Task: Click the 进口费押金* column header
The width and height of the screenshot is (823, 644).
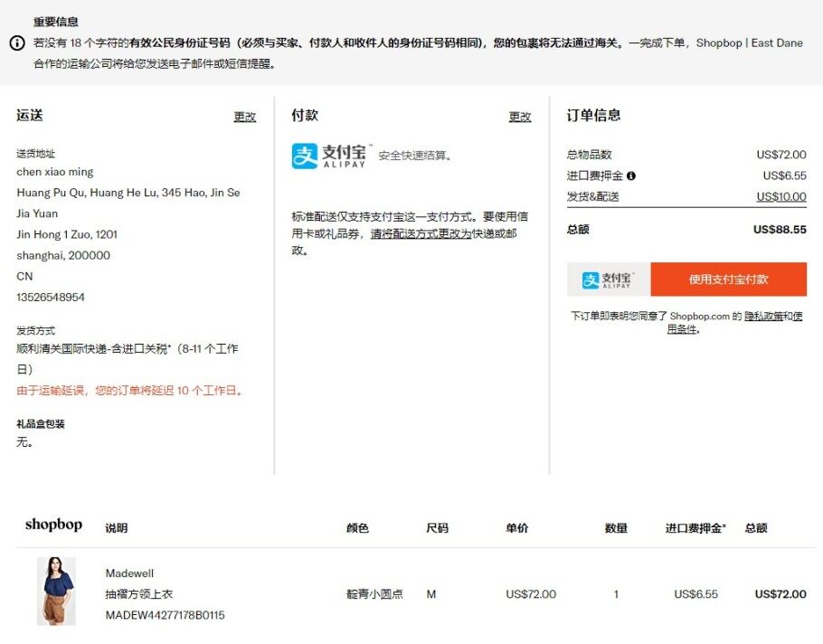Action: point(695,528)
